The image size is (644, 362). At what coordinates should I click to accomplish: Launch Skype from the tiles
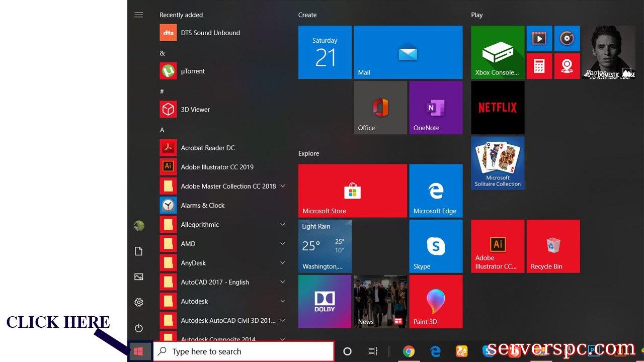(435, 246)
